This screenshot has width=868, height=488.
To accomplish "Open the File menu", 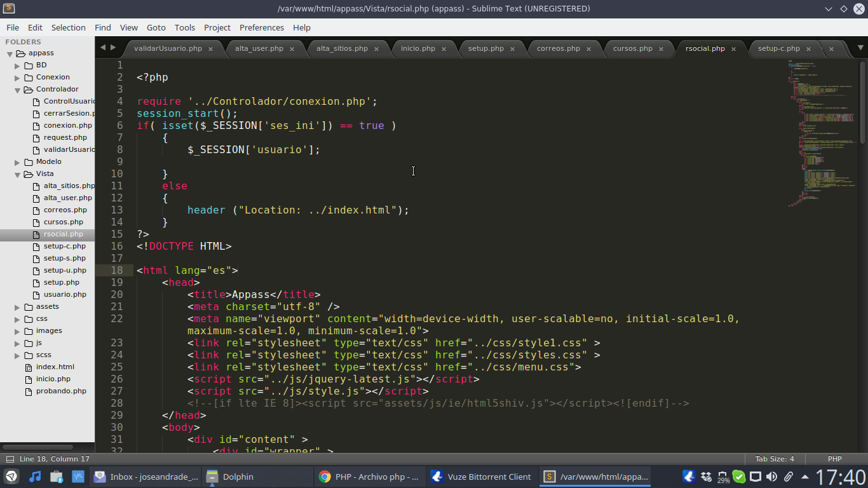I will tap(13, 27).
